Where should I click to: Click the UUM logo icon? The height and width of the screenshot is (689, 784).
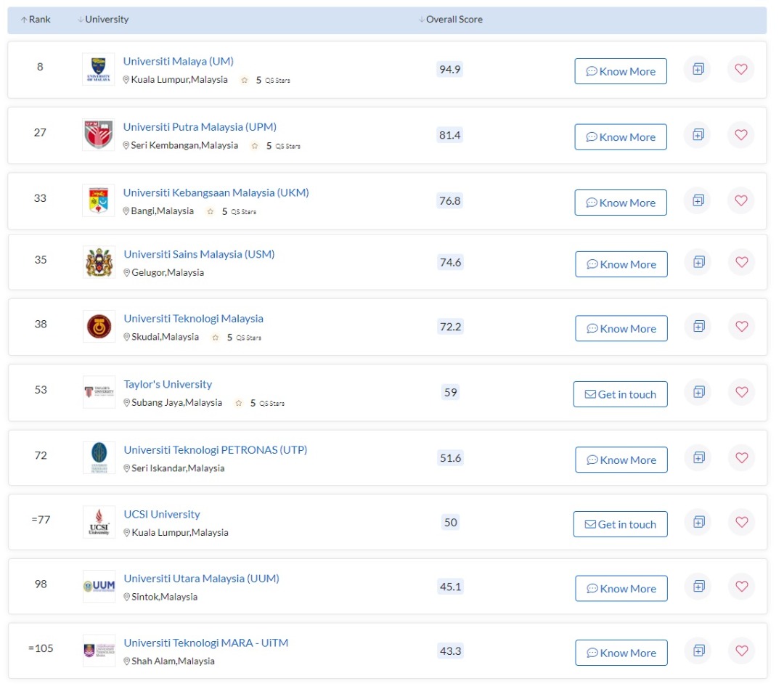[99, 586]
